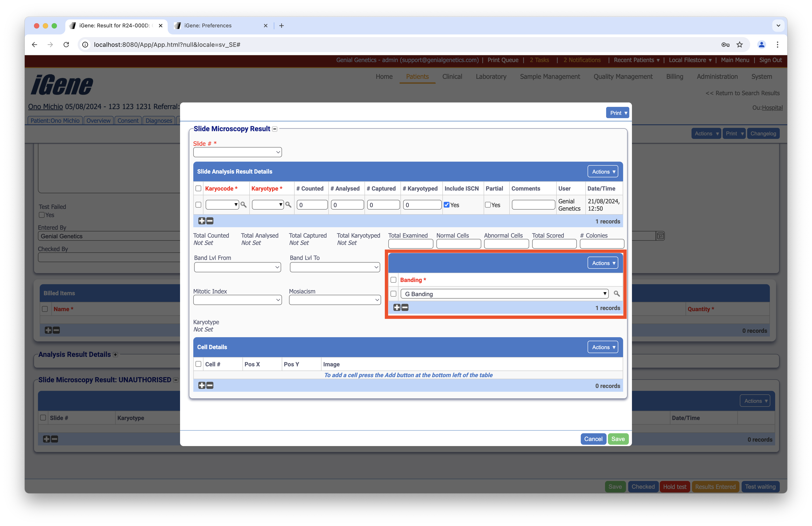Expand the Band Lvl From dropdown
Viewport: 812px width, 526px height.
click(237, 267)
